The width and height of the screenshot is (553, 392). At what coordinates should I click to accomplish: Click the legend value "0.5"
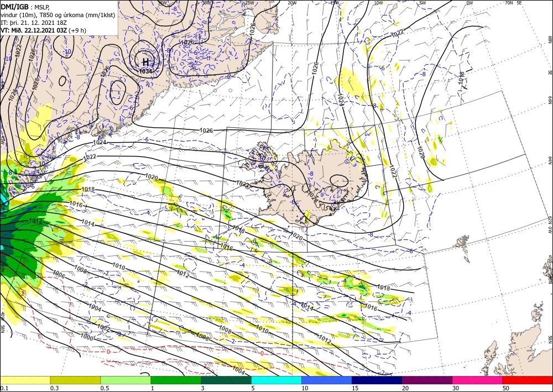click(x=105, y=388)
